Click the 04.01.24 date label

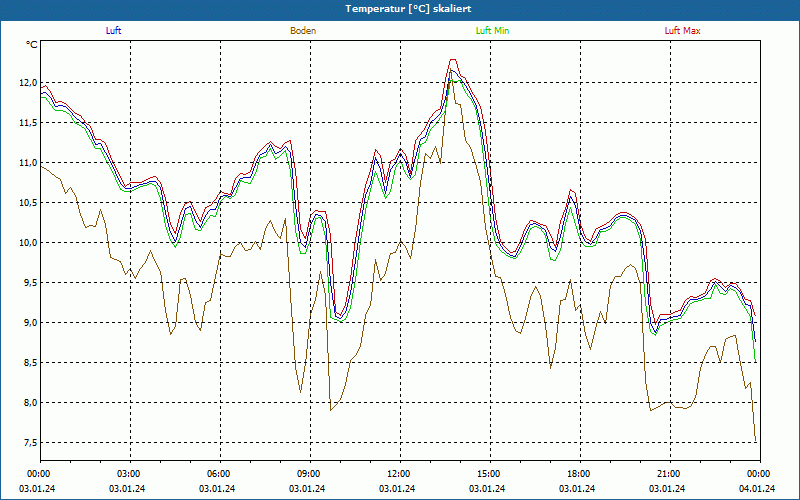757,489
